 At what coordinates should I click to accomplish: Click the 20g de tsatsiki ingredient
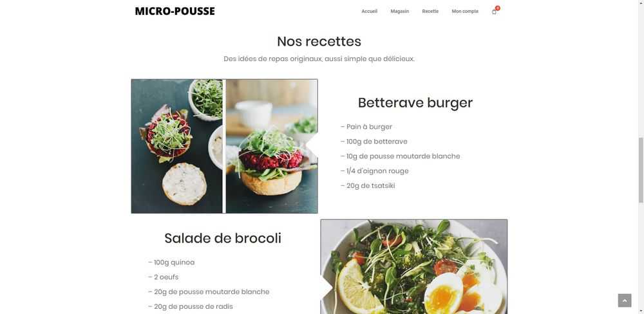368,185
